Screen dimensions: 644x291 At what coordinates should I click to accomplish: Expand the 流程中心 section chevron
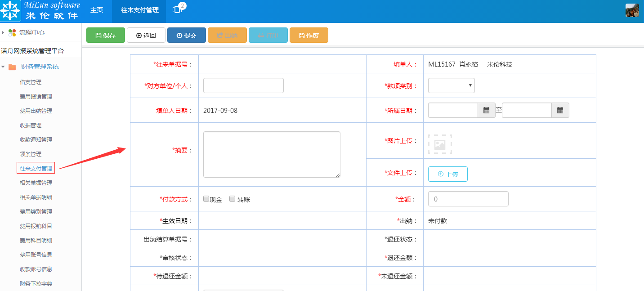[x=4, y=32]
